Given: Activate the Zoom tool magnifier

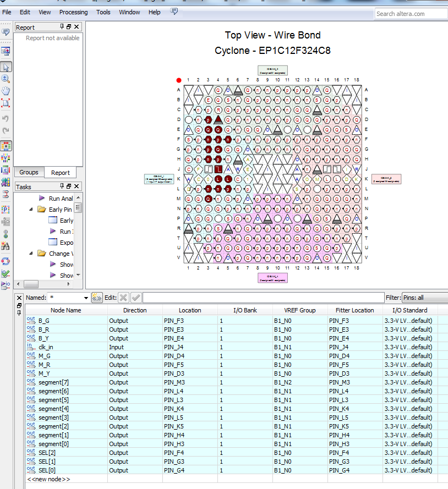Looking at the screenshot, I should coord(6,79).
